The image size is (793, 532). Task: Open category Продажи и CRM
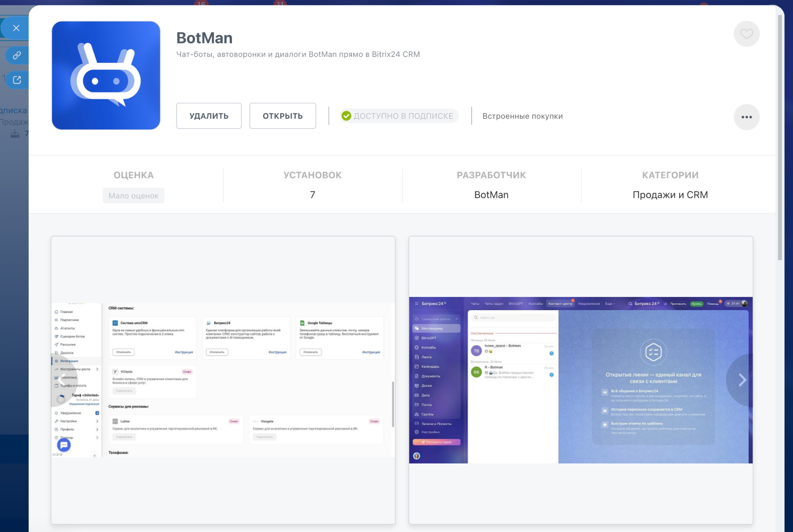(670, 195)
